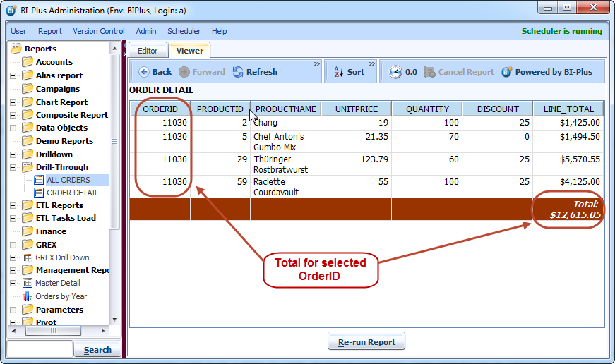
Task: Click the Re-run Report button
Action: tap(366, 342)
